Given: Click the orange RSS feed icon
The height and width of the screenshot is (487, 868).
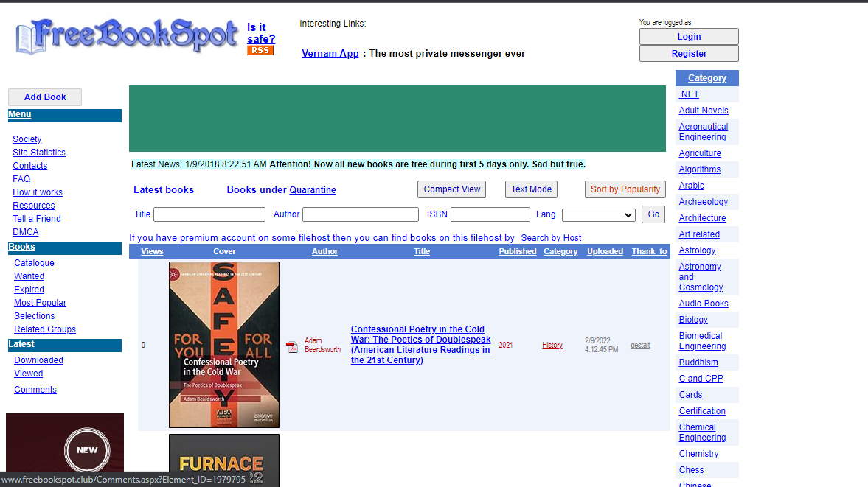Looking at the screenshot, I should pos(260,50).
